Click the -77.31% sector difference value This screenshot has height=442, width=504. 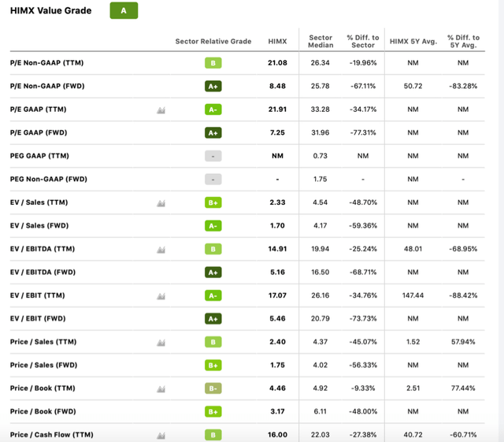(x=363, y=133)
